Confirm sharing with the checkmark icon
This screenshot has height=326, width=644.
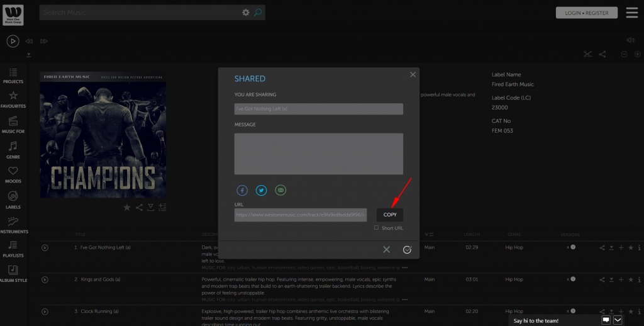(407, 250)
